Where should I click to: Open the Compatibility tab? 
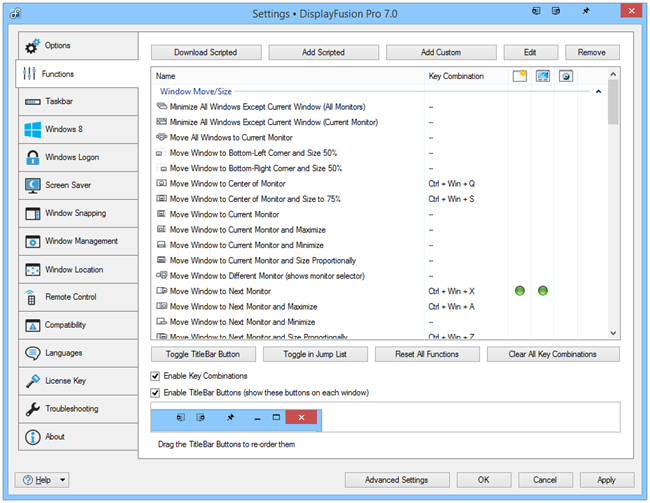[78, 325]
